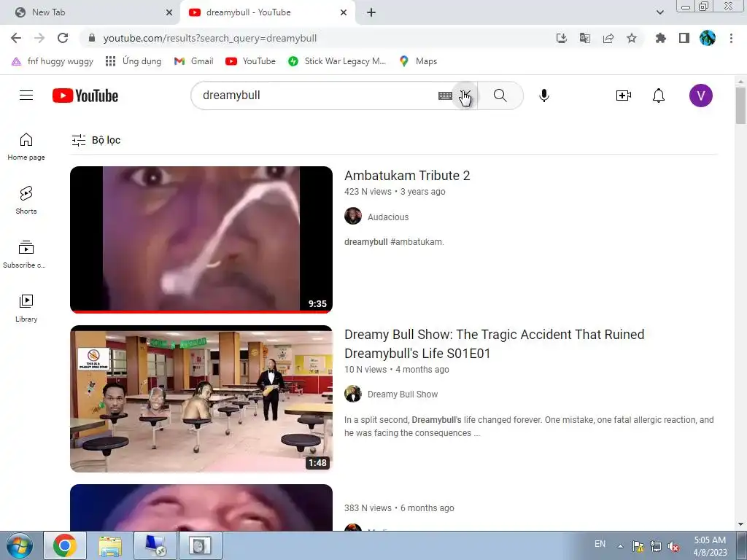The image size is (747, 560).
Task: Click the translate page icon
Action: (585, 38)
